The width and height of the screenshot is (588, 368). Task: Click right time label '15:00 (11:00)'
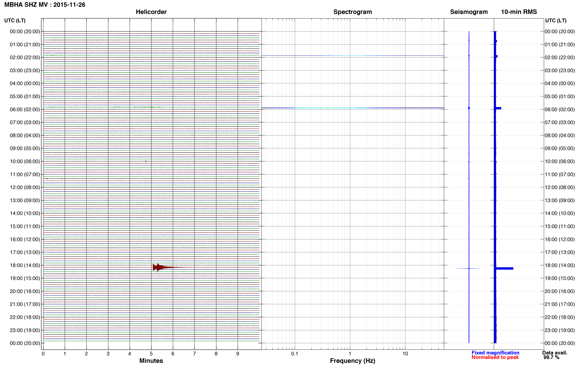click(560, 226)
